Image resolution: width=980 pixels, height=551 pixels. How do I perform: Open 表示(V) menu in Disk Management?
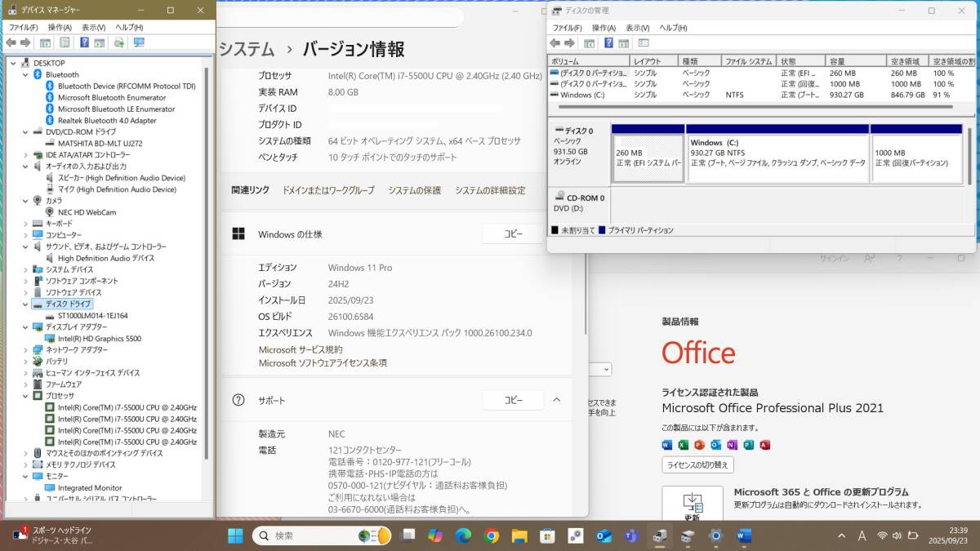[638, 28]
